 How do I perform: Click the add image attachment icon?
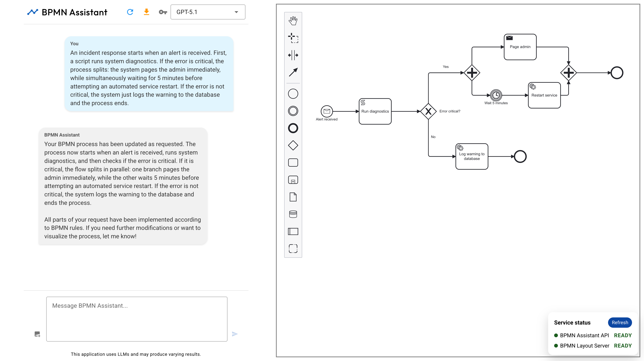tap(37, 334)
